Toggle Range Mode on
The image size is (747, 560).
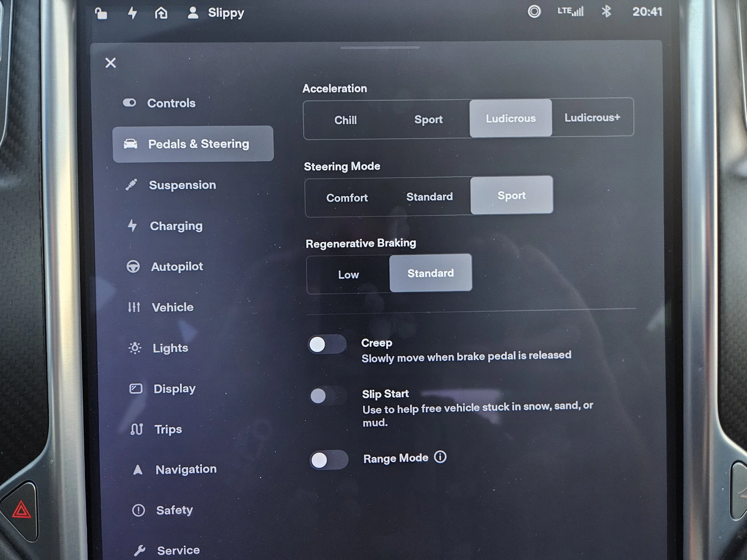pos(328,460)
